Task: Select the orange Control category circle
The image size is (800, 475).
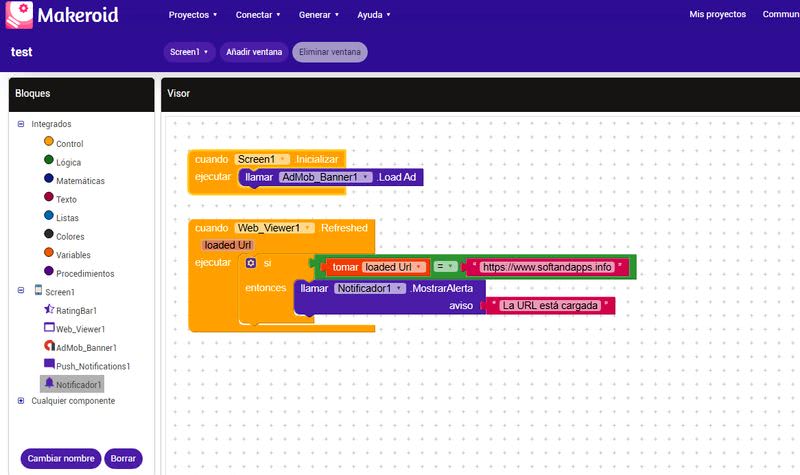Action: click(x=49, y=141)
